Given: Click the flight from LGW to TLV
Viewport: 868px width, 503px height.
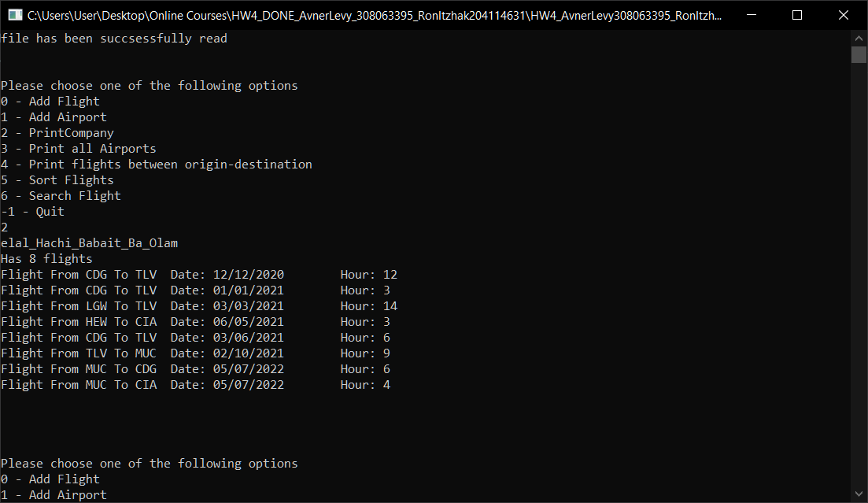Looking at the screenshot, I should 199,306.
